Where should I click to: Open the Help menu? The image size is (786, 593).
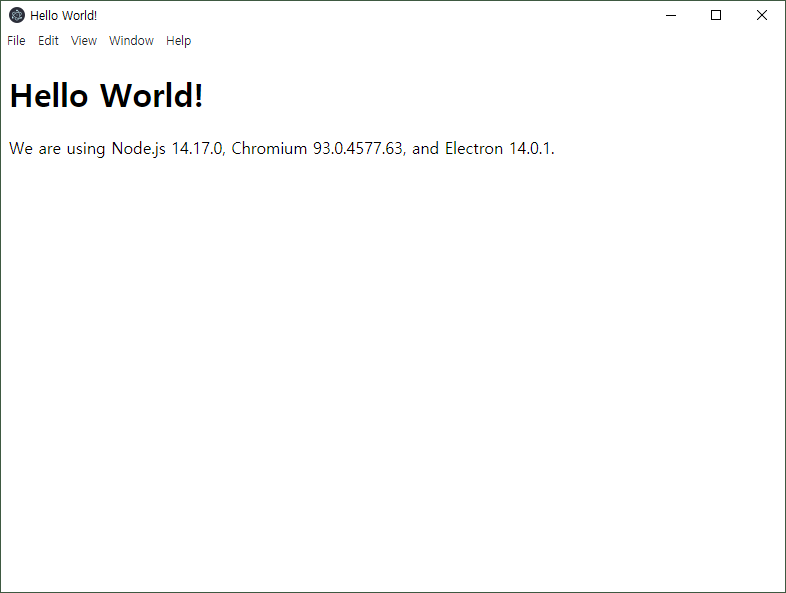[x=178, y=41]
